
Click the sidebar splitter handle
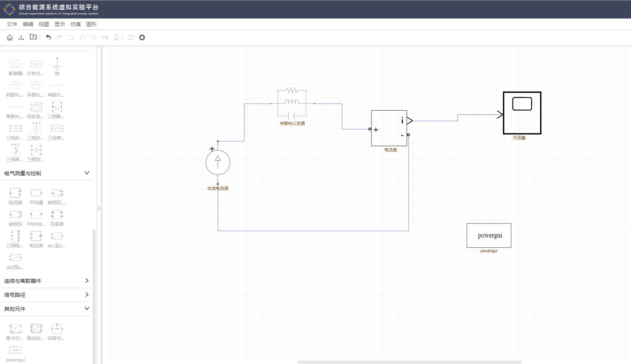point(99,208)
